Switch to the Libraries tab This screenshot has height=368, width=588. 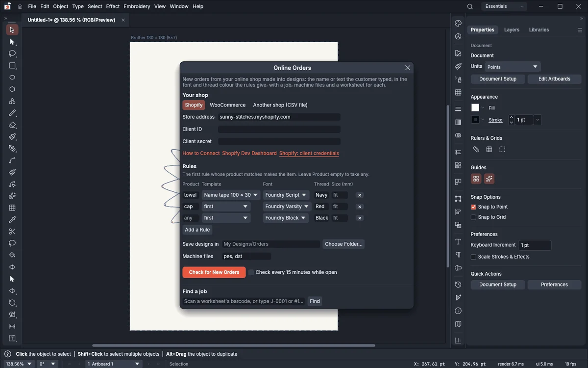click(x=539, y=30)
